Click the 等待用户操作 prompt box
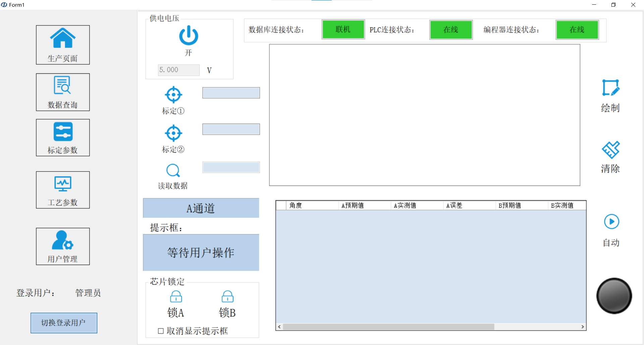Viewport: 644px width, 345px height. pos(201,253)
